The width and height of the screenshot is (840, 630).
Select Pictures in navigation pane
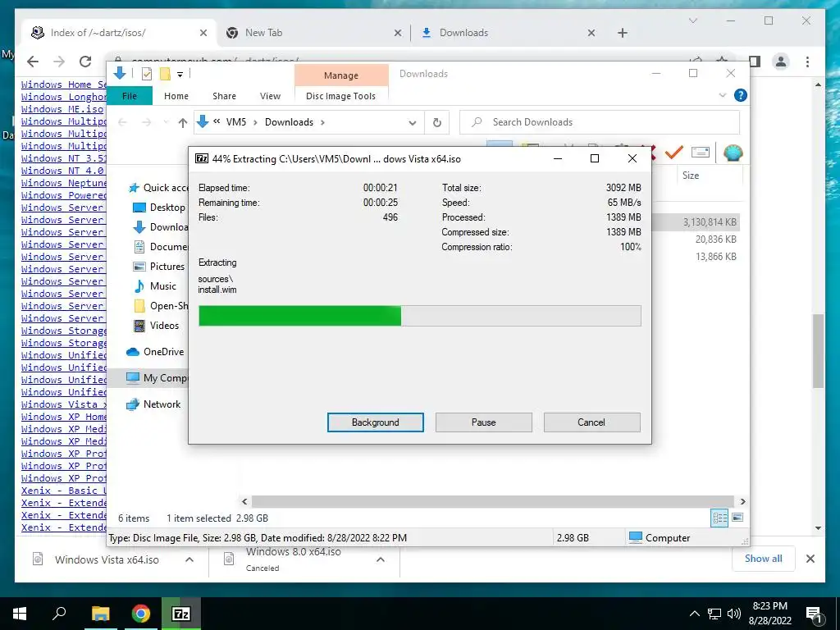click(159, 267)
